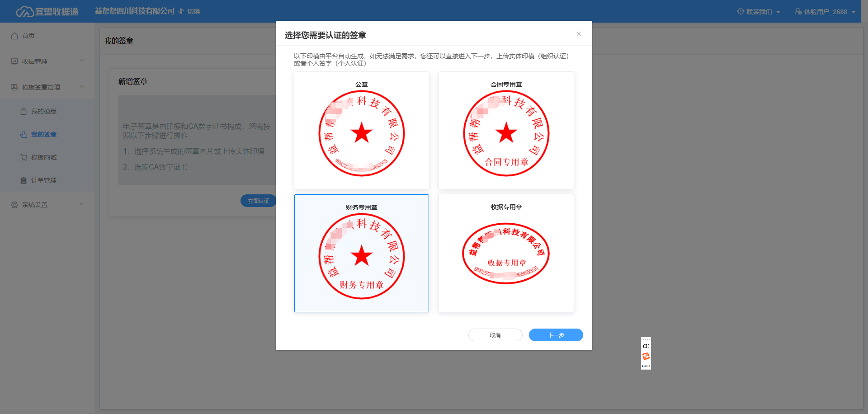The image size is (868, 414).
Task: Select the 公章 seal card
Action: coord(361,130)
